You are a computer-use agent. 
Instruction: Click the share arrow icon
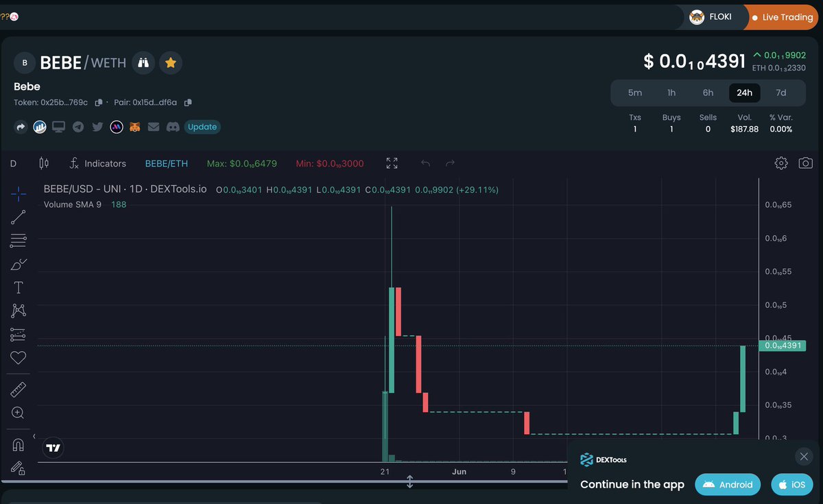21,127
